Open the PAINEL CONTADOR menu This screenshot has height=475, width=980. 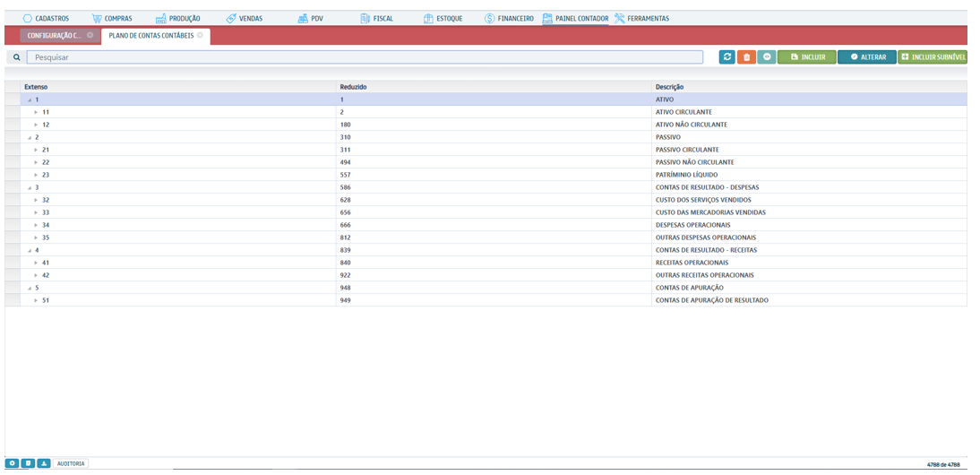pyautogui.click(x=576, y=18)
